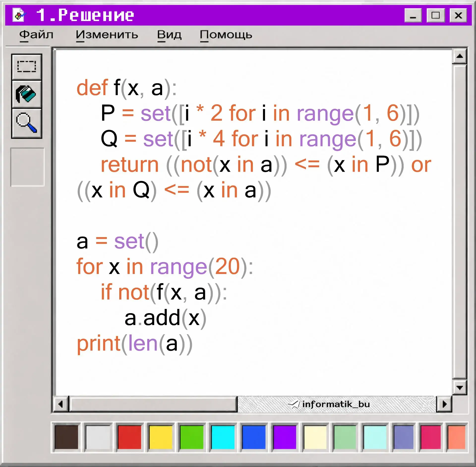Click the empty tool options box

(x=27, y=167)
